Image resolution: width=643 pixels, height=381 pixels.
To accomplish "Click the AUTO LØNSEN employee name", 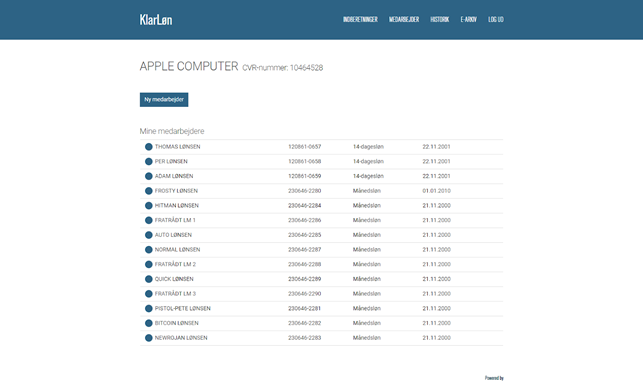I will (x=173, y=235).
